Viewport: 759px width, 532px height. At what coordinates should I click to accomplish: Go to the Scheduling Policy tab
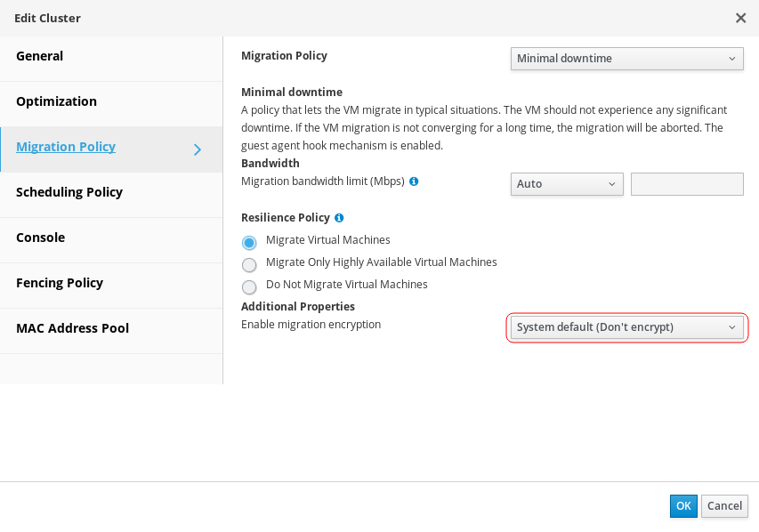69,192
